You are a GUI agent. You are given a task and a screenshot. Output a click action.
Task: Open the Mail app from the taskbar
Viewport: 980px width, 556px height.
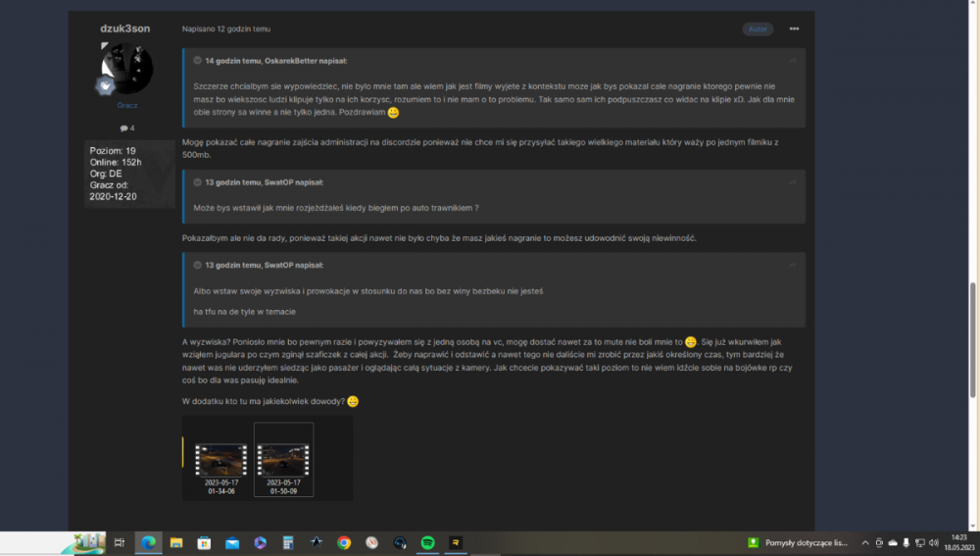(x=232, y=543)
